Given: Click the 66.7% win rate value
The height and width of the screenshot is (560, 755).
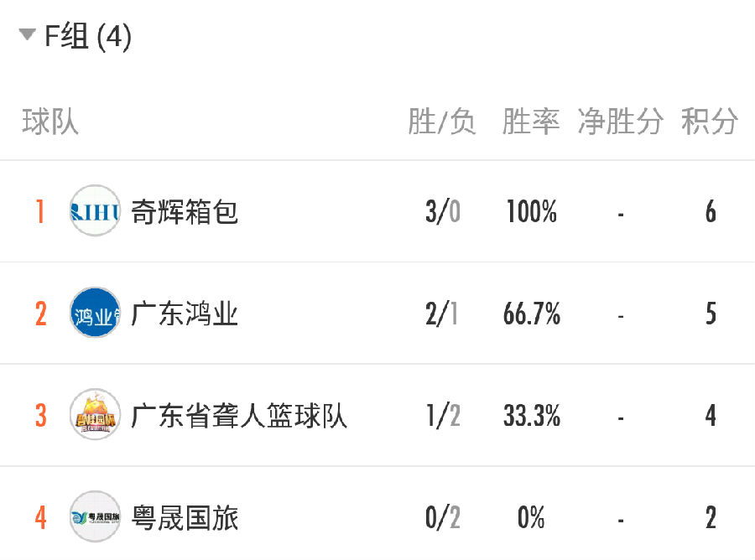Looking at the screenshot, I should tap(532, 314).
